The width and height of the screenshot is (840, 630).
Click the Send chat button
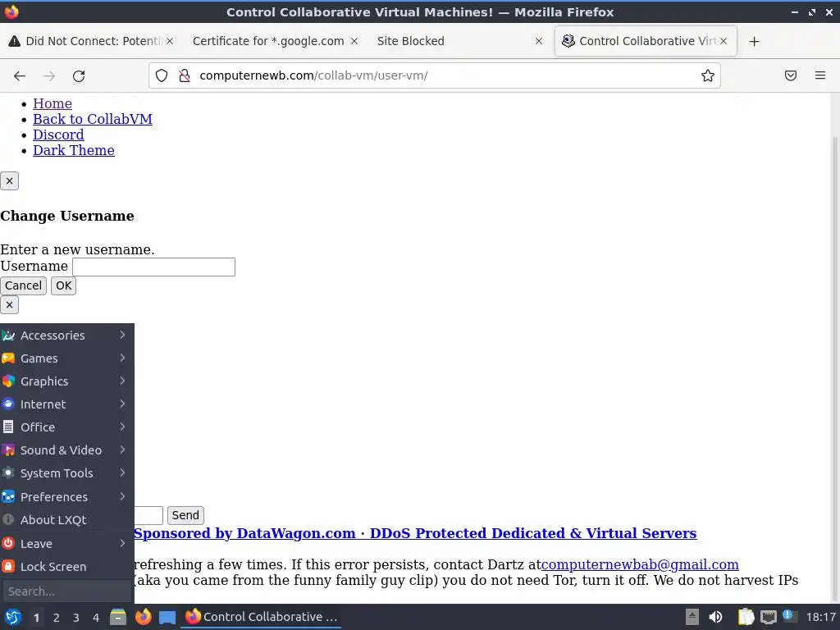185,515
